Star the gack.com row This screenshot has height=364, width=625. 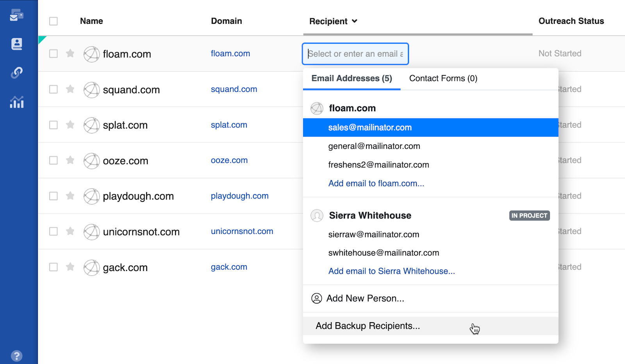pyautogui.click(x=70, y=267)
